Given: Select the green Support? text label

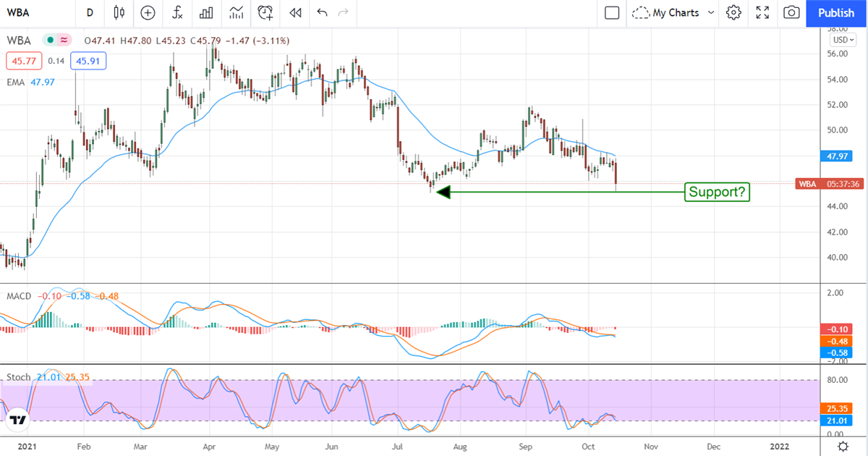Looking at the screenshot, I should click(x=717, y=192).
